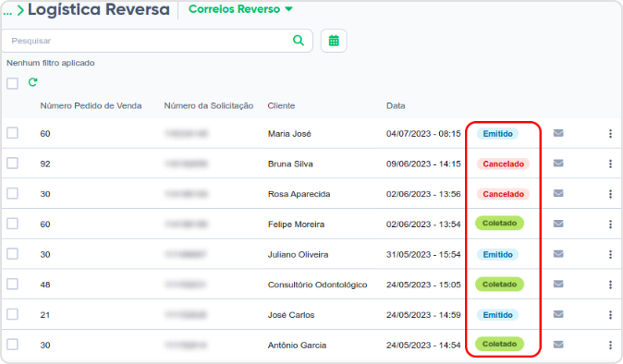Open the three-dot menu for Rosa Aparecida
Screen dimensions: 623x364
point(610,194)
